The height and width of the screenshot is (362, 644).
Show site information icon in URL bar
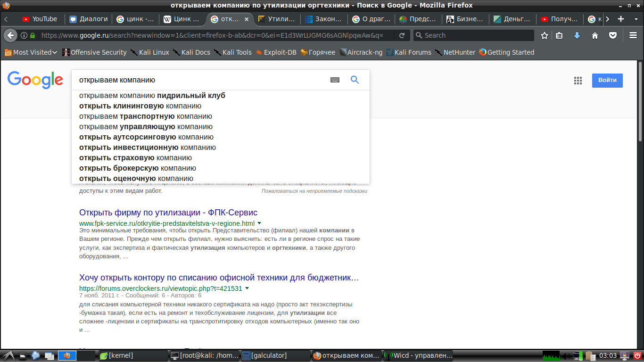tap(24, 35)
